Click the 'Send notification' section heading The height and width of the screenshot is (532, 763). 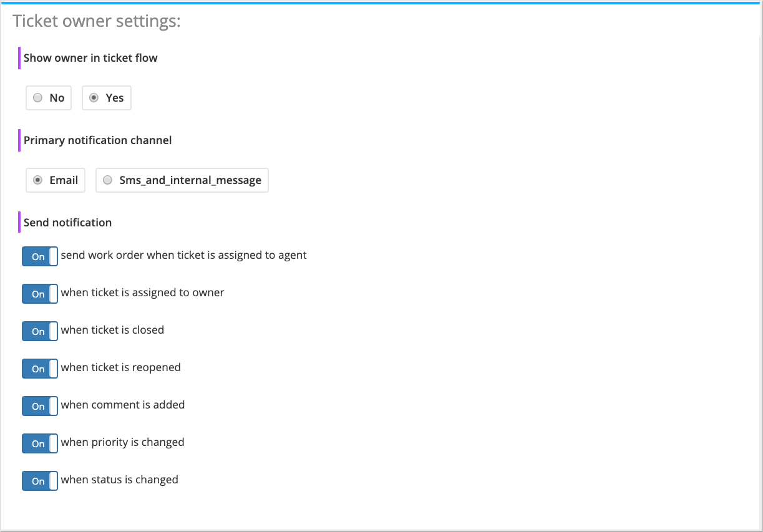(x=67, y=223)
